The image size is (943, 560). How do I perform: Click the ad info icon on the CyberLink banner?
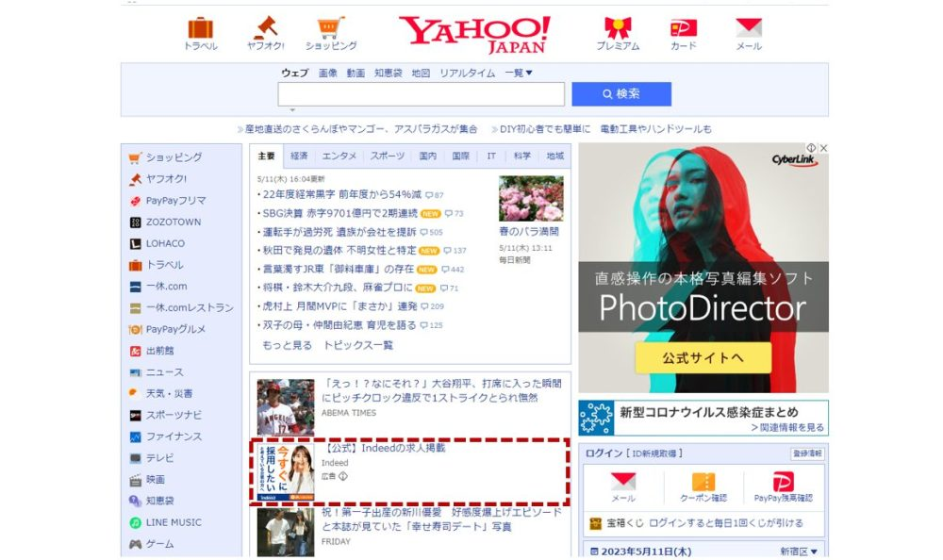point(811,148)
